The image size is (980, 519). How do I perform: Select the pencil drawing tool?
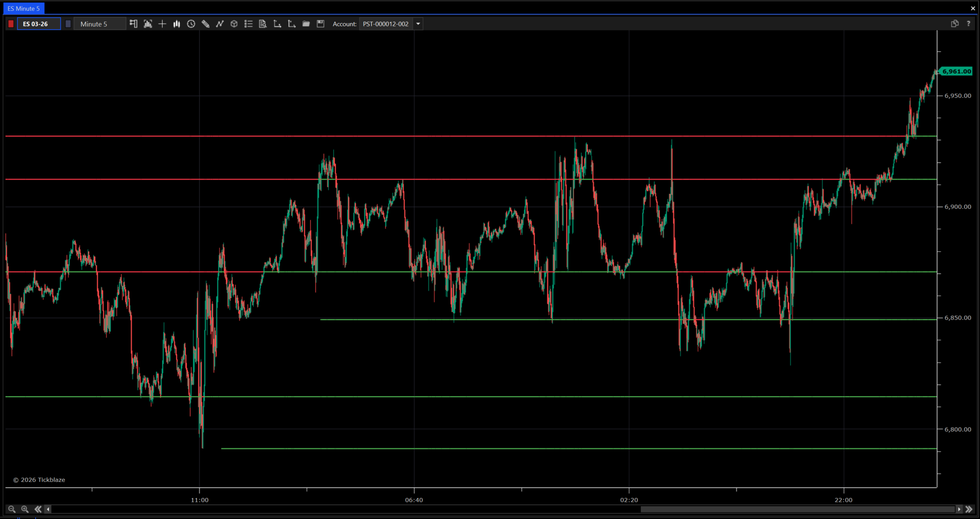(x=206, y=24)
